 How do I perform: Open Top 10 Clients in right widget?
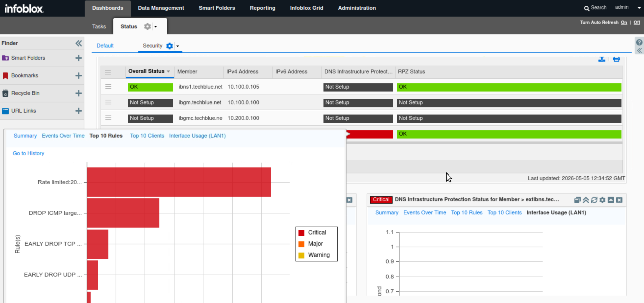coord(504,212)
